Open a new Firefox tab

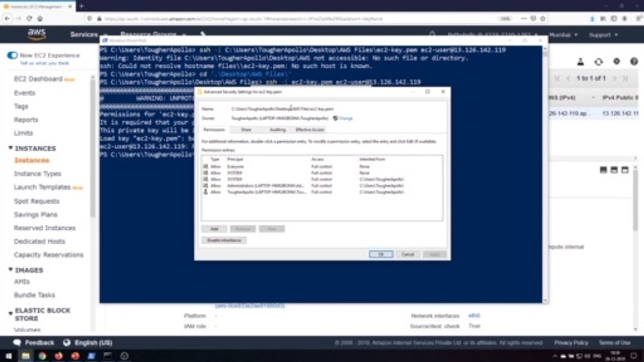tap(82, 6)
